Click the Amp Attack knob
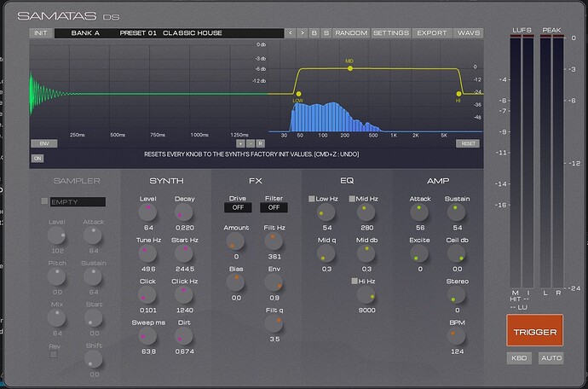Viewport: 588px width, 389px height. [419, 212]
